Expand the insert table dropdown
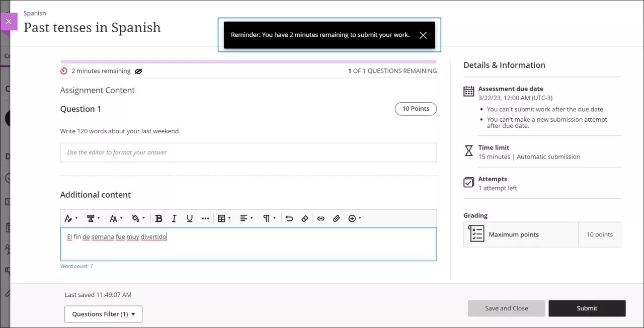The width and height of the screenshot is (644, 328). pos(224,218)
